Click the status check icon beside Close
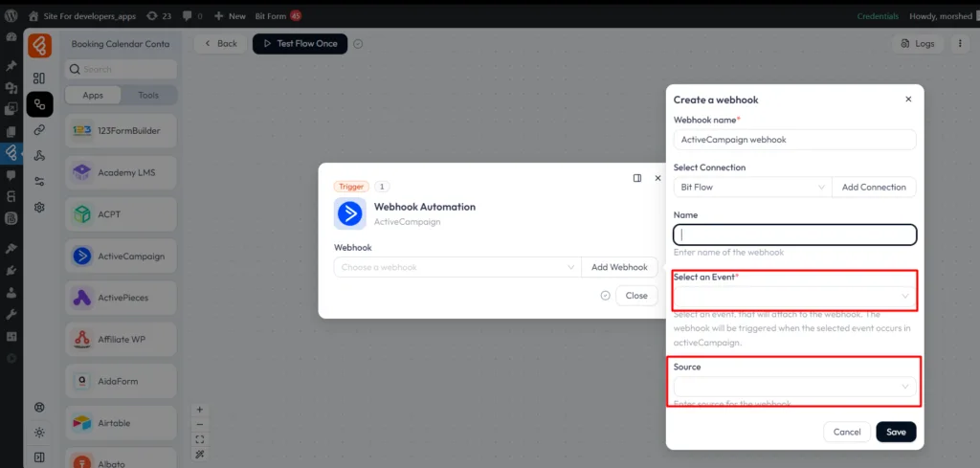980x468 pixels. [605, 296]
